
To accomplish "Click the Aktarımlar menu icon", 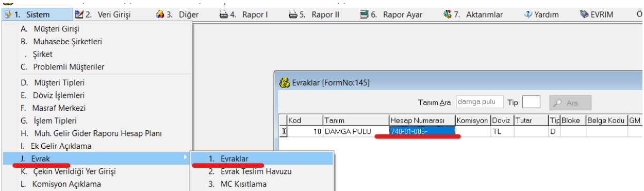I will point(447,14).
